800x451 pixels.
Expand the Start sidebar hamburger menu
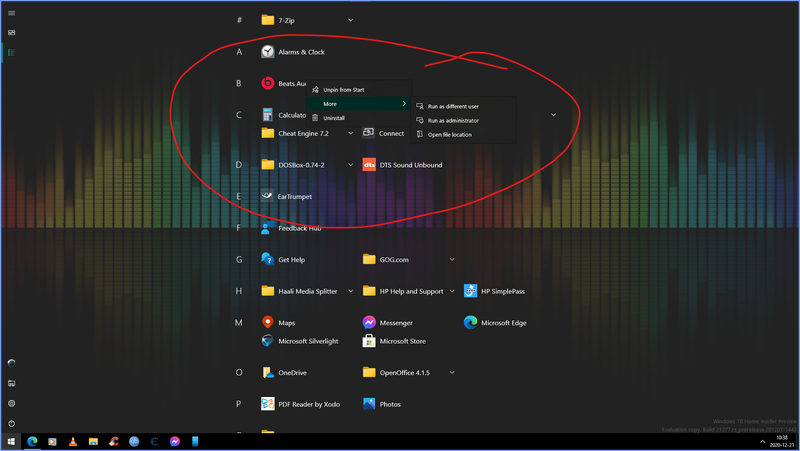(x=11, y=13)
